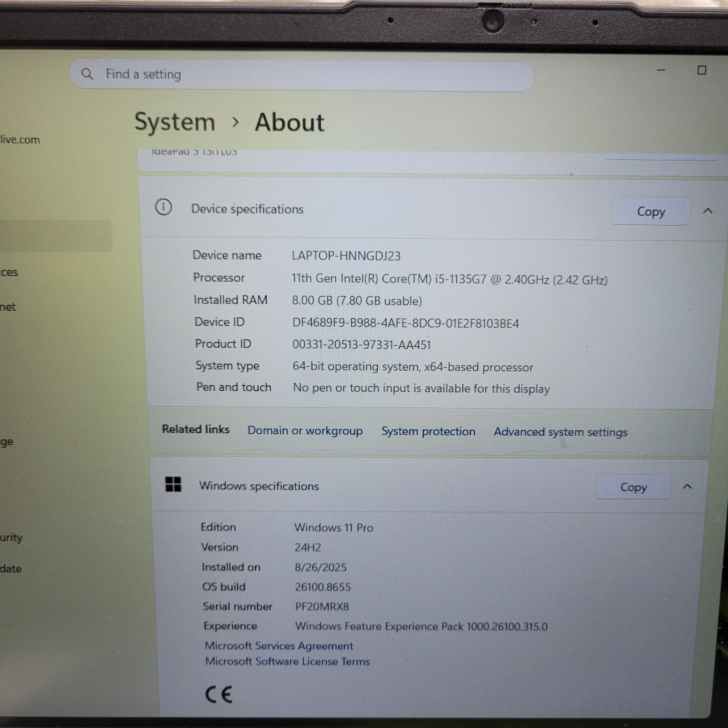
Task: Select Device ID DF4689F9-B988-4AFE value
Action: tap(405, 323)
